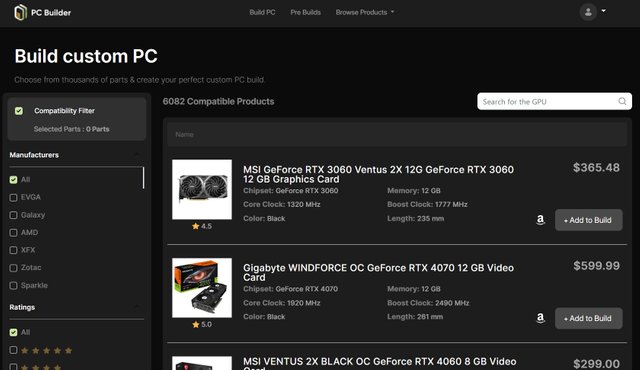Viewport: 640px width, 370px height.
Task: Click the 4.5 star rating icon
Action: pyautogui.click(x=196, y=226)
